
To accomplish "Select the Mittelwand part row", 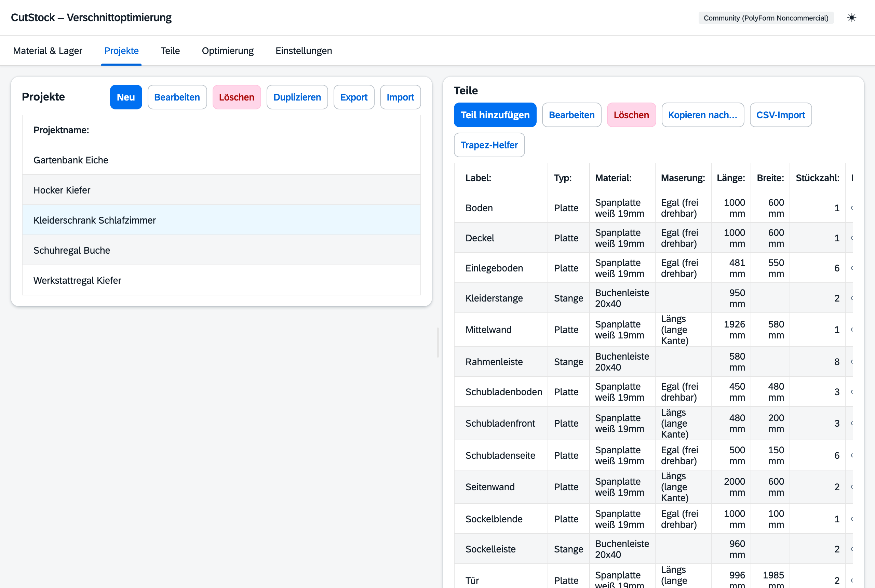I will point(654,330).
